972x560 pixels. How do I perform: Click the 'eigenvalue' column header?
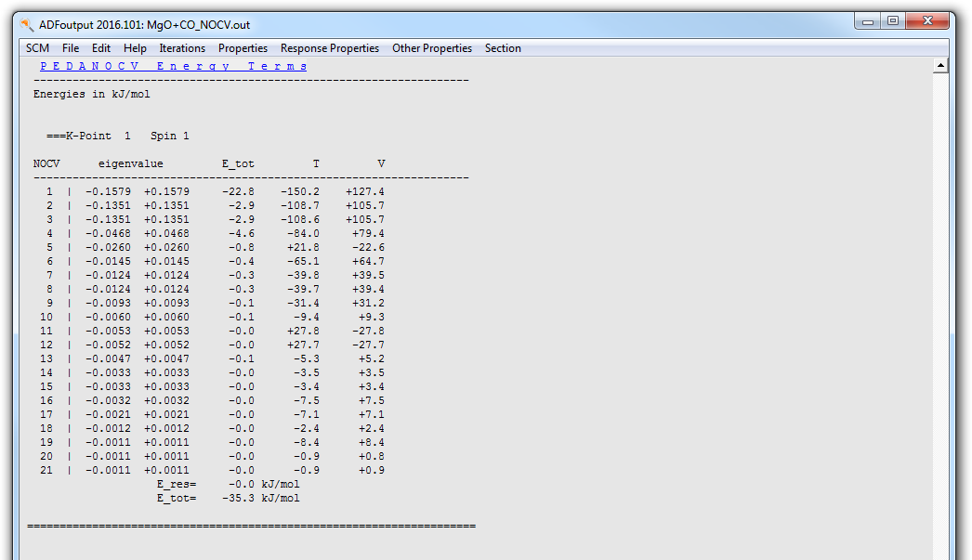[x=131, y=164]
